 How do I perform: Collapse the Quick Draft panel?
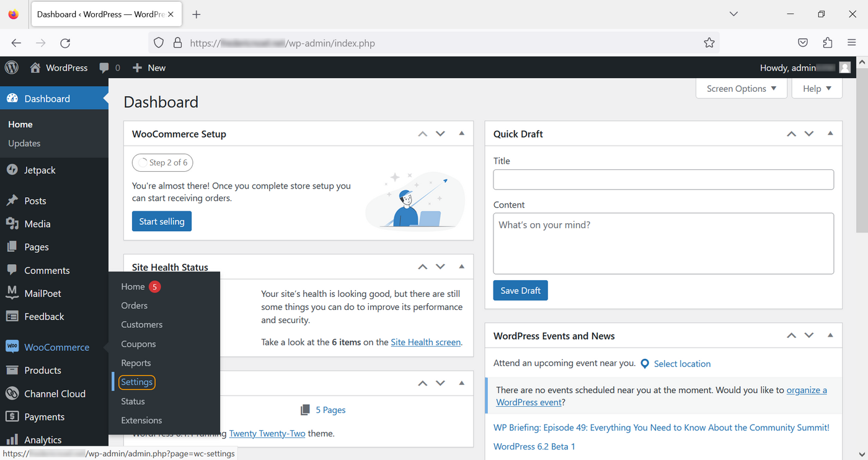tap(830, 133)
